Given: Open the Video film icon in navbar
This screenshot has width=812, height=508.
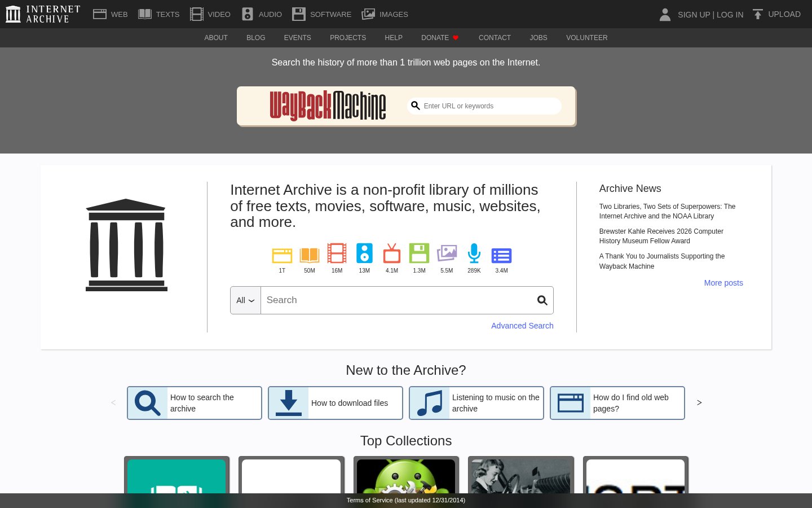Looking at the screenshot, I should [x=197, y=14].
